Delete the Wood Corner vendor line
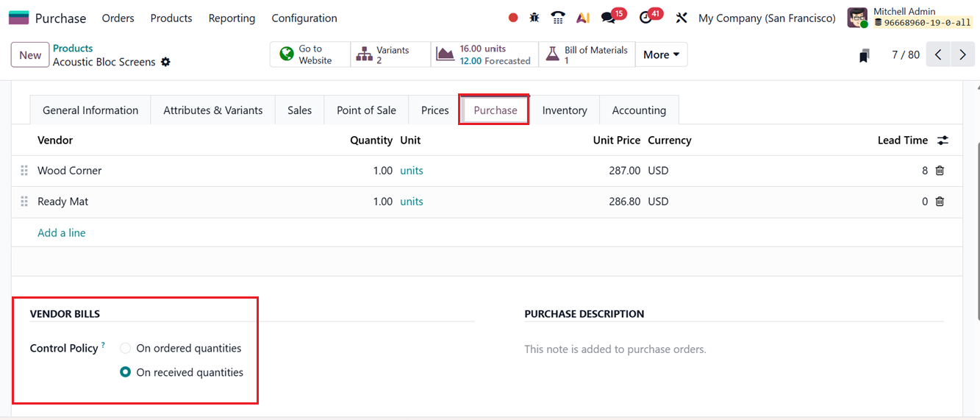 pos(940,171)
